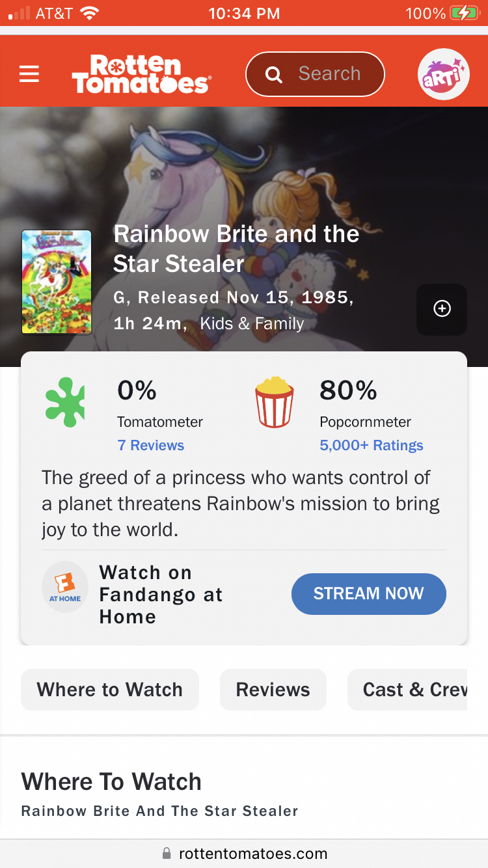
Task: Tap the Fandango At Home logo
Action: point(65,587)
